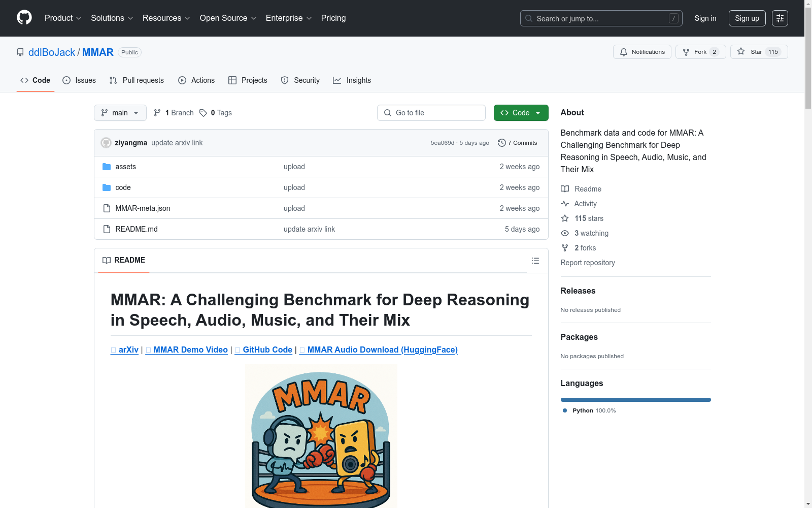Click the Public visibility badge
This screenshot has height=508, width=812.
129,52
